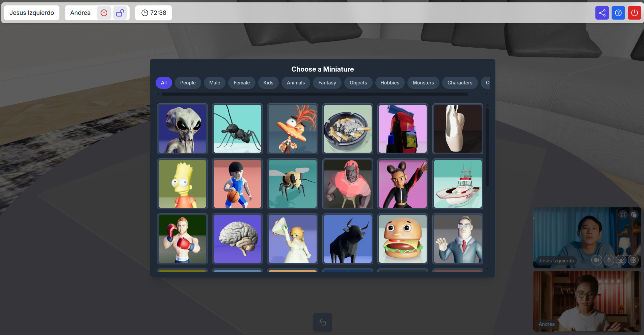
Task: Mute the microphone on Jesus's video
Action: coord(609,260)
